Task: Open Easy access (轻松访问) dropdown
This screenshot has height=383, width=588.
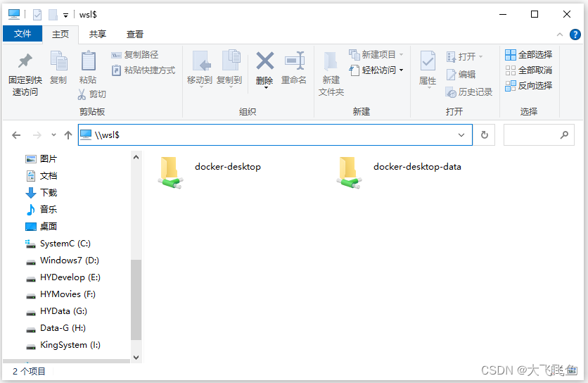Action: (376, 70)
